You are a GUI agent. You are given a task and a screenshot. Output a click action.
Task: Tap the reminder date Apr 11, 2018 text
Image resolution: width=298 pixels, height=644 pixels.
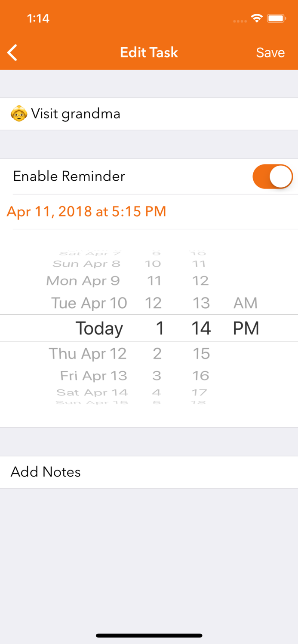tap(86, 211)
